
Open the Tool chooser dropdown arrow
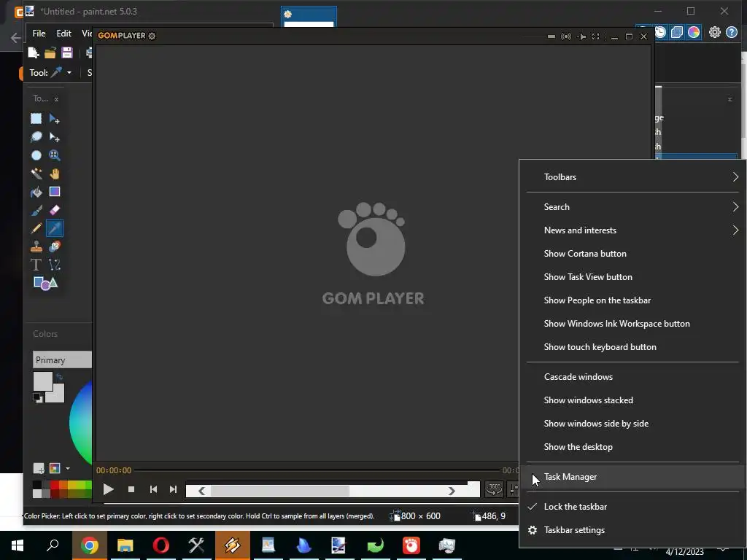(69, 73)
